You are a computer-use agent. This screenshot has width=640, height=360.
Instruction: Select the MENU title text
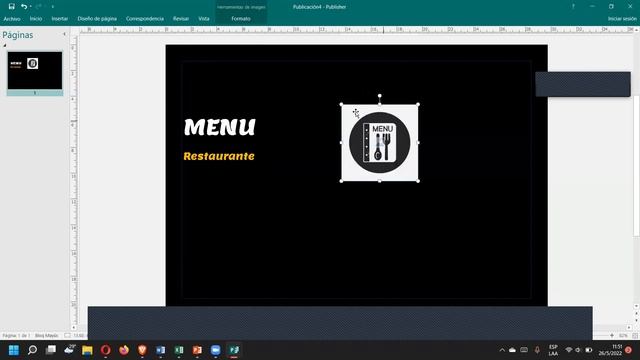(x=220, y=127)
